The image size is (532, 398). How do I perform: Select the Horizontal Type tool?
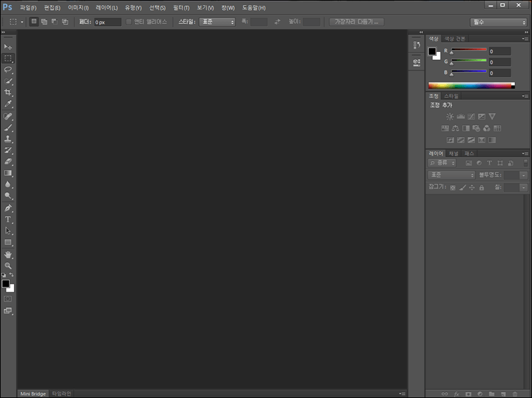click(x=8, y=220)
